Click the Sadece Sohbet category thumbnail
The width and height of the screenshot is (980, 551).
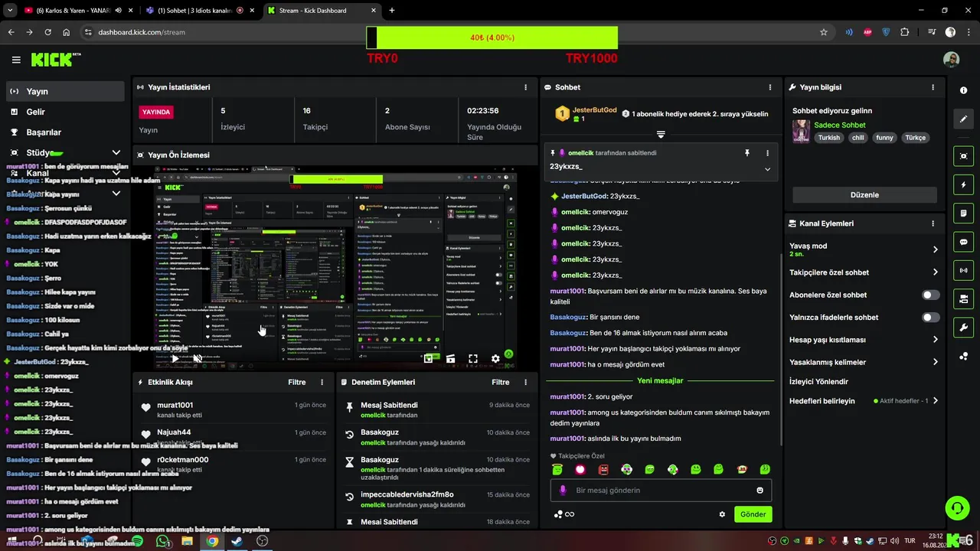coord(801,131)
